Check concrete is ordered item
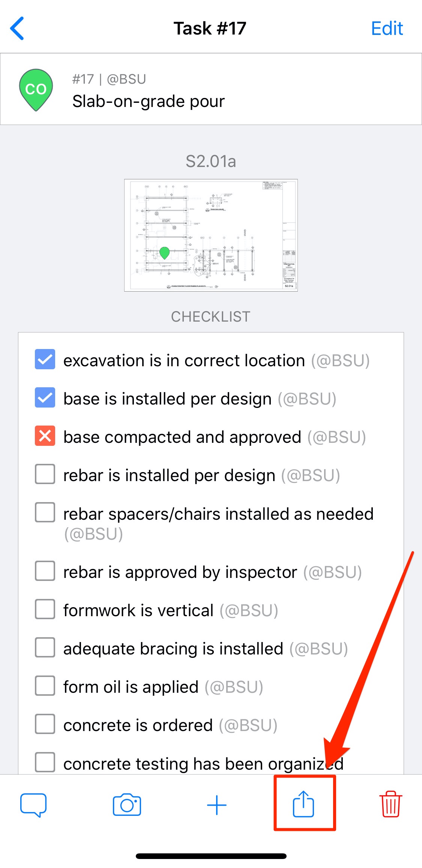 [x=45, y=724]
